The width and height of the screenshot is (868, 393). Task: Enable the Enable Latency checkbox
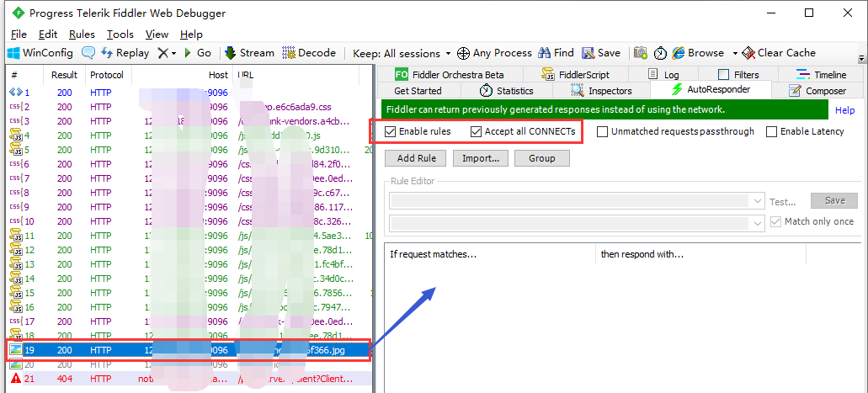772,132
